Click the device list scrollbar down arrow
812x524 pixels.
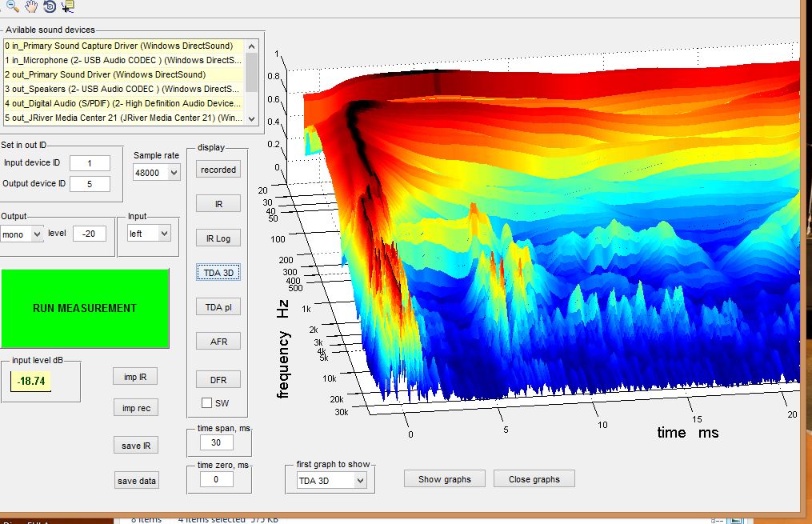coord(251,118)
